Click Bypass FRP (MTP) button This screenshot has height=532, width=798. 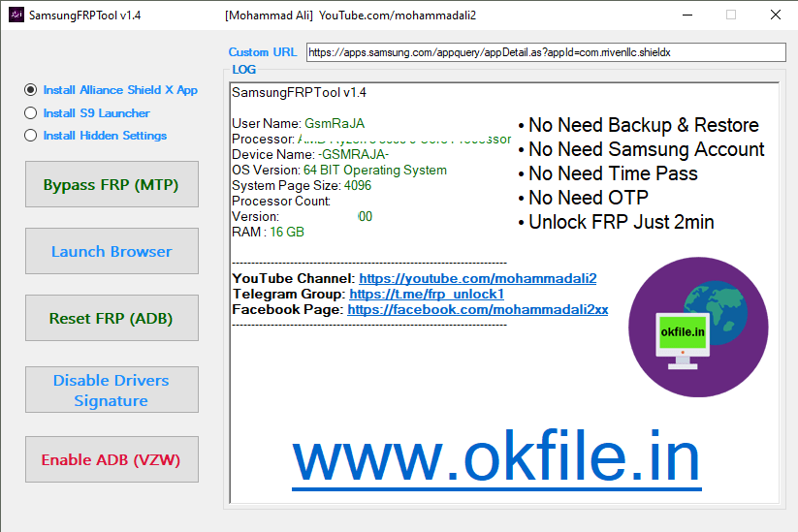coord(112,184)
